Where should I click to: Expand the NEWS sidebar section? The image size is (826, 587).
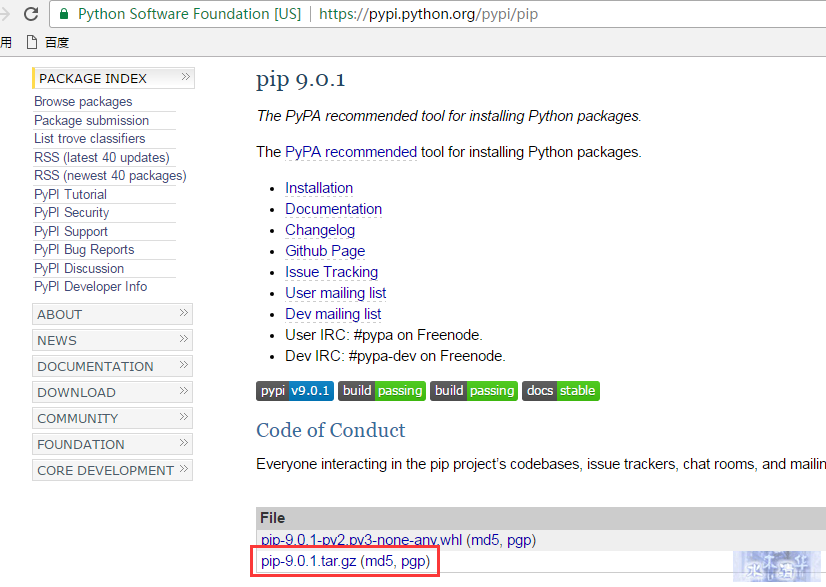pyautogui.click(x=112, y=340)
